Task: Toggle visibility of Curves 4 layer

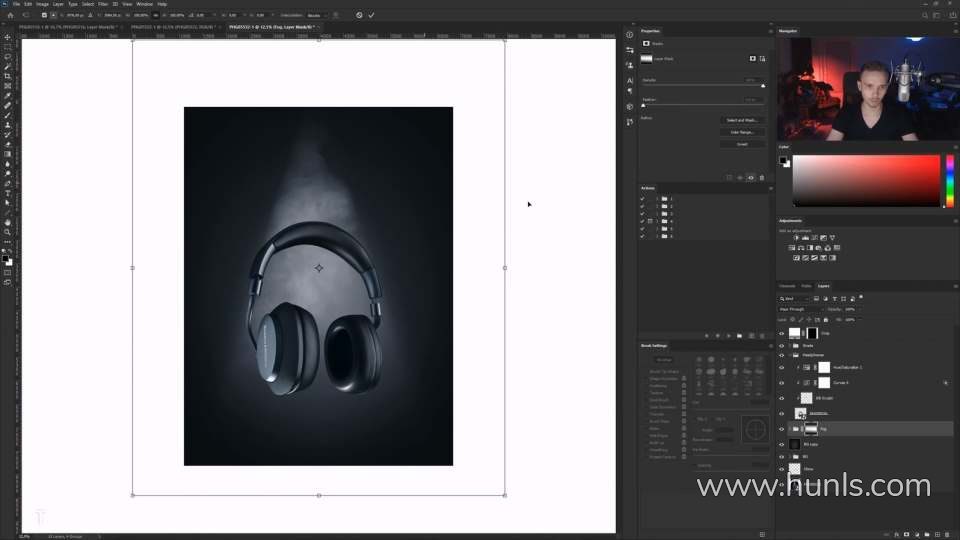Action: point(782,382)
